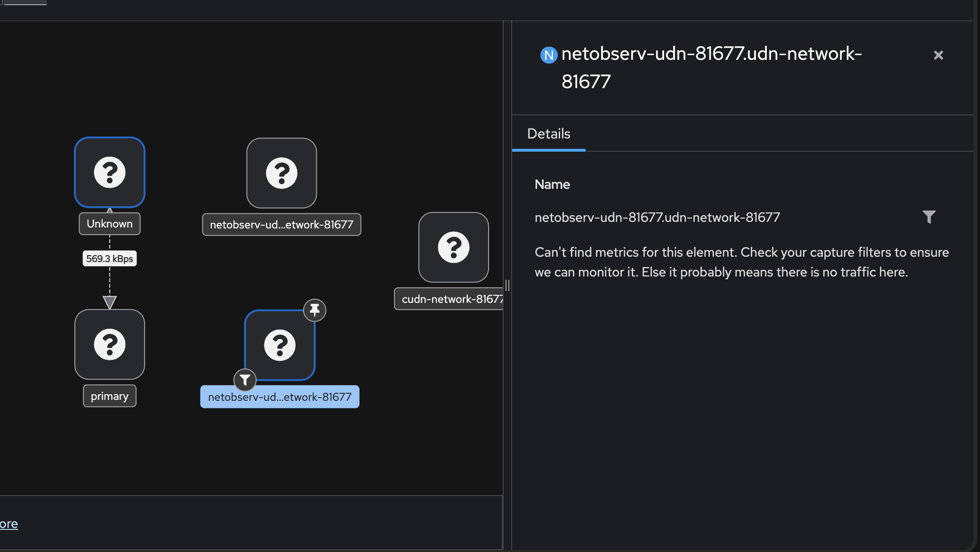
Task: Click the pinned netobserv-udn node icon
Action: (280, 345)
